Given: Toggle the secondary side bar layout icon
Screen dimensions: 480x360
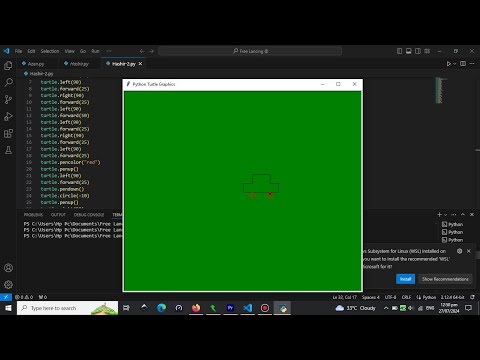Looking at the screenshot, I should click(x=418, y=51).
